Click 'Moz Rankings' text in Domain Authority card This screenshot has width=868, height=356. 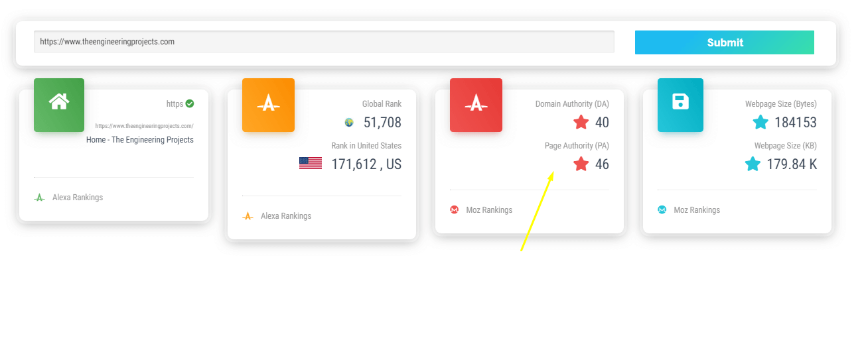click(489, 210)
